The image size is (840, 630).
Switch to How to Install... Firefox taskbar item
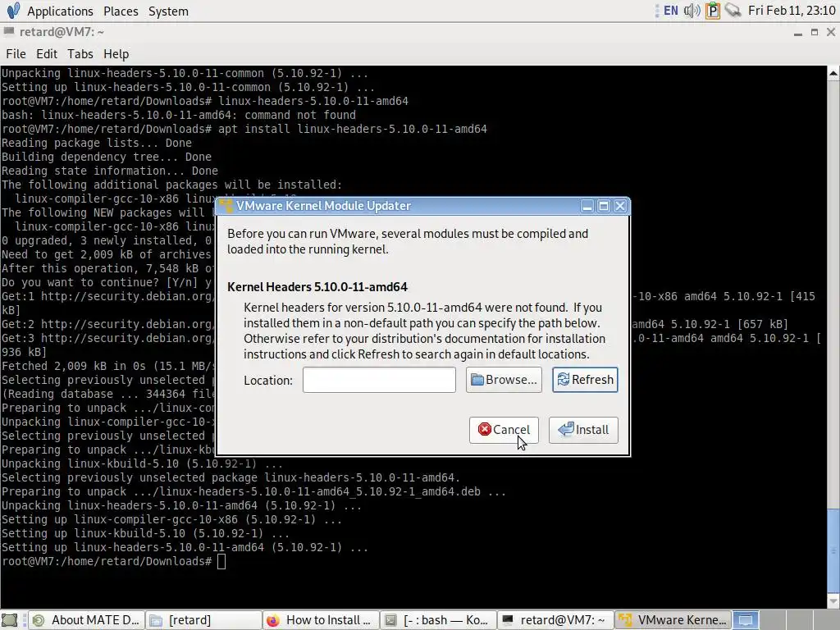click(322, 620)
